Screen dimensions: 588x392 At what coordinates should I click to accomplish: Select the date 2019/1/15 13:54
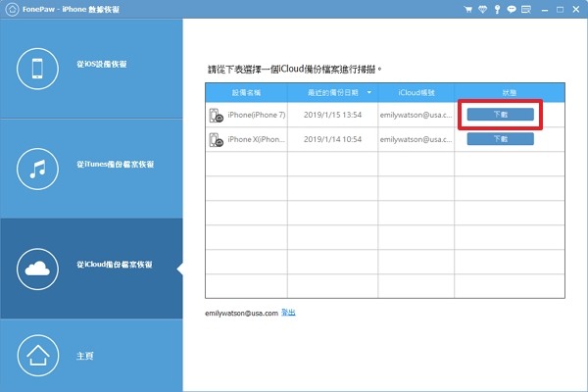click(x=332, y=116)
